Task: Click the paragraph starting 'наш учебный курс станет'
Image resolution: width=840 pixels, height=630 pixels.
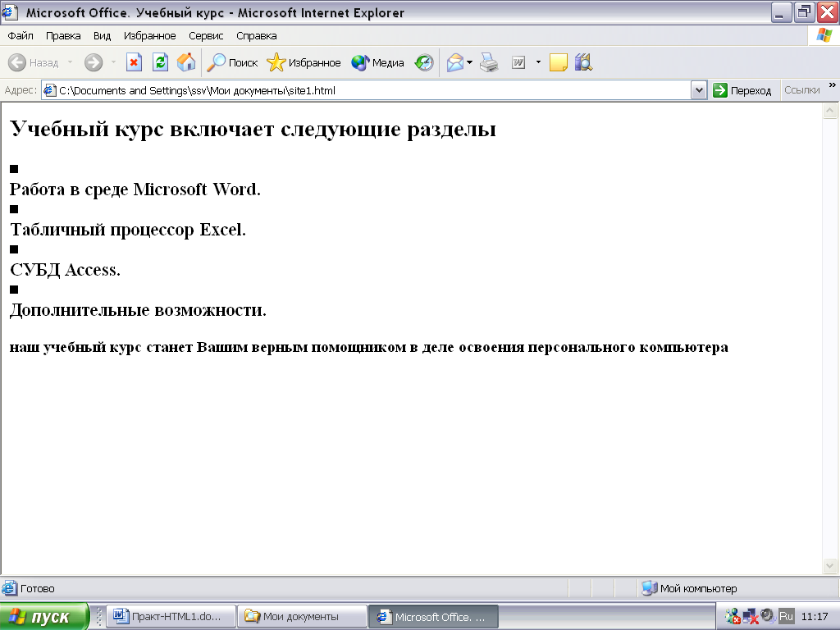Action: click(x=369, y=348)
